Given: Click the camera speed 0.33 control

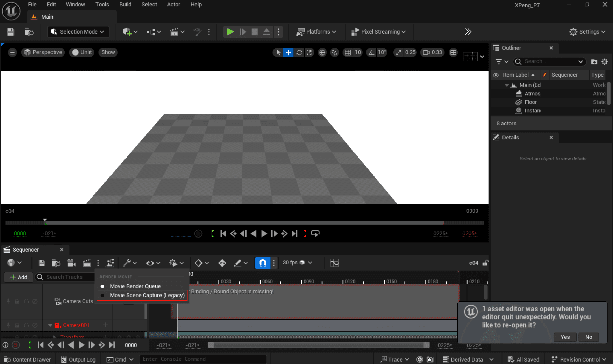Looking at the screenshot, I should tap(432, 52).
